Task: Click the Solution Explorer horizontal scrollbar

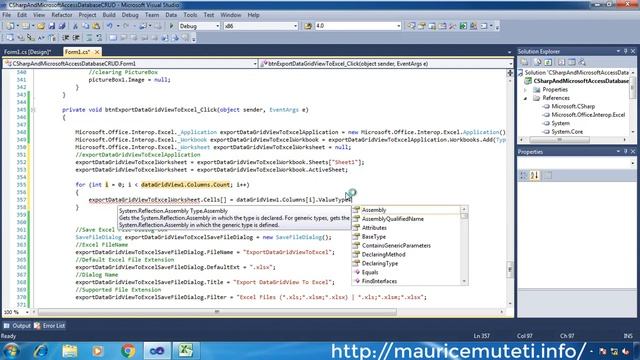Action: point(559,140)
